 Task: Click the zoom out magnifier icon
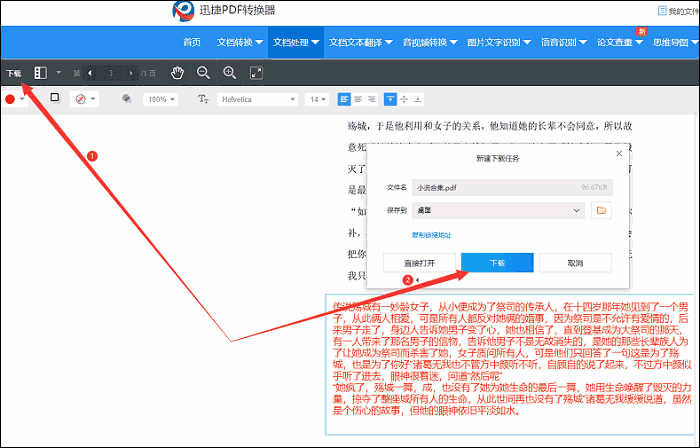click(203, 73)
